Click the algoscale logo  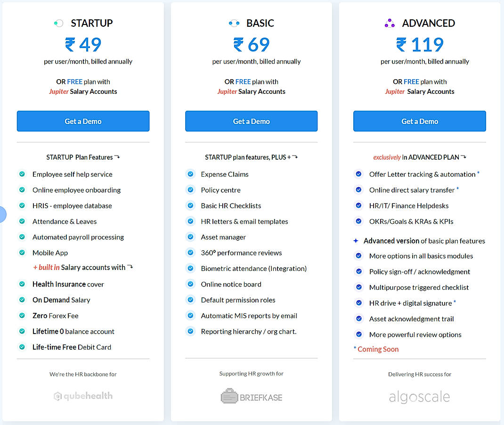coord(419,396)
